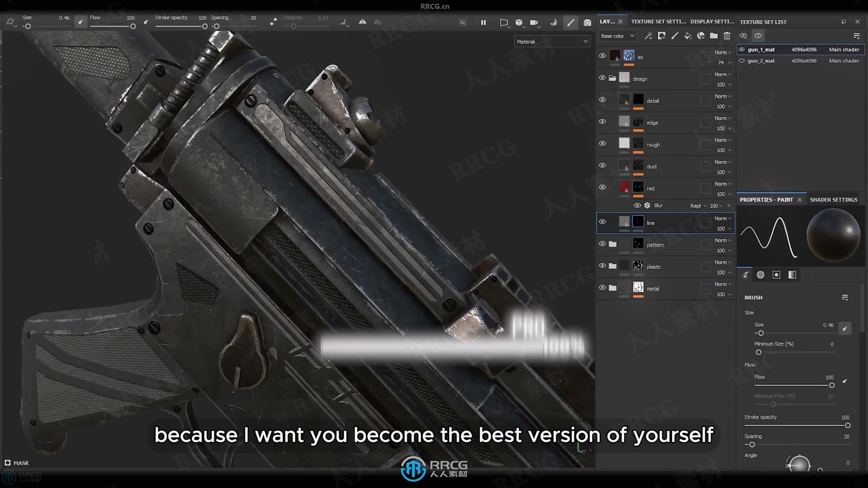Hide the dust layer
This screenshot has width=868, height=488.
click(602, 165)
